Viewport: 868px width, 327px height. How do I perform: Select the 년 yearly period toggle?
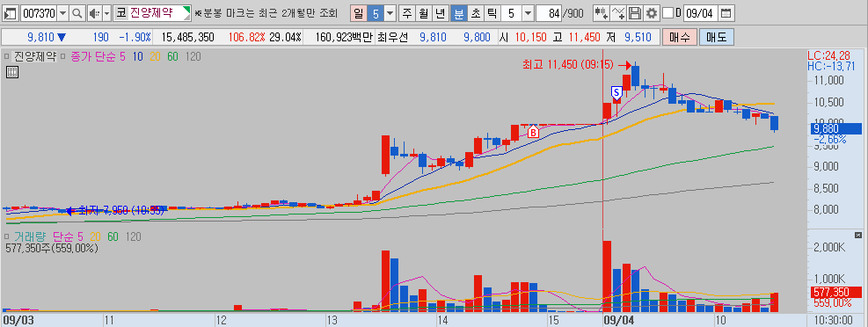point(441,12)
